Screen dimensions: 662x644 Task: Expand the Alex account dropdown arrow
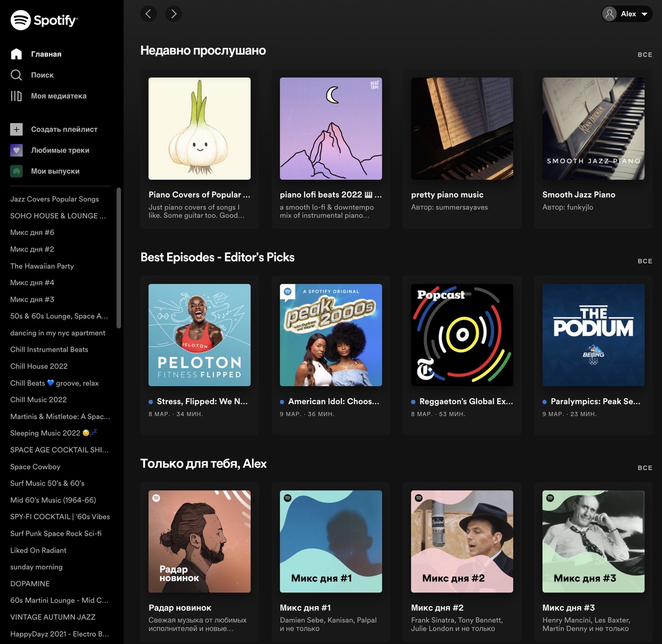(644, 14)
